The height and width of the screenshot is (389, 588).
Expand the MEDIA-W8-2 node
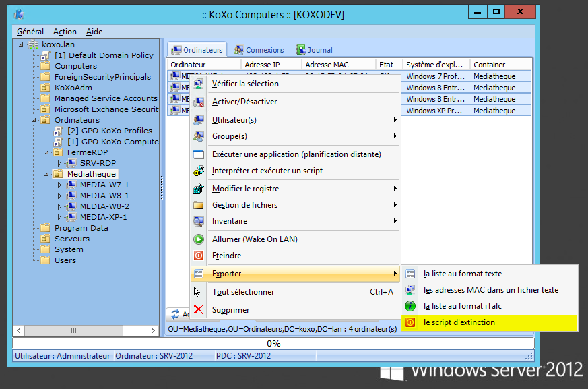point(59,206)
